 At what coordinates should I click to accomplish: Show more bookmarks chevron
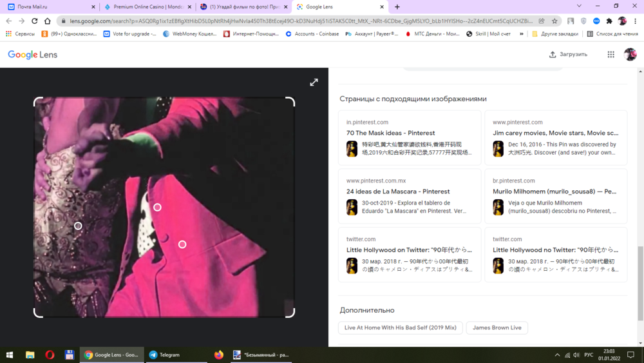coord(522,34)
